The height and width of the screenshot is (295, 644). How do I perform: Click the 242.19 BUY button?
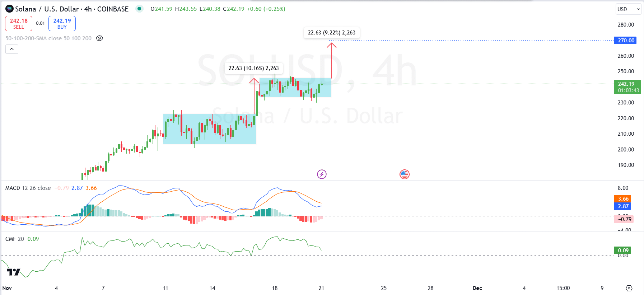point(62,23)
